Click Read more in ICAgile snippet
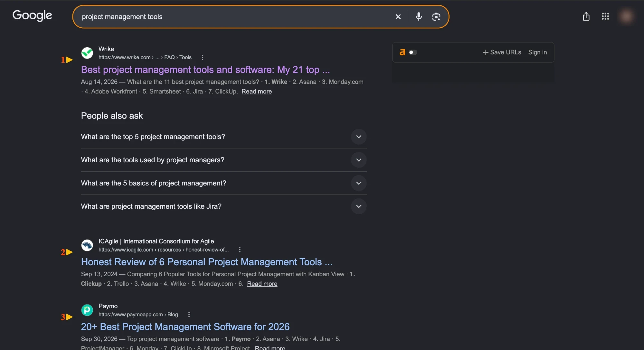This screenshot has height=350, width=644. tap(262, 284)
